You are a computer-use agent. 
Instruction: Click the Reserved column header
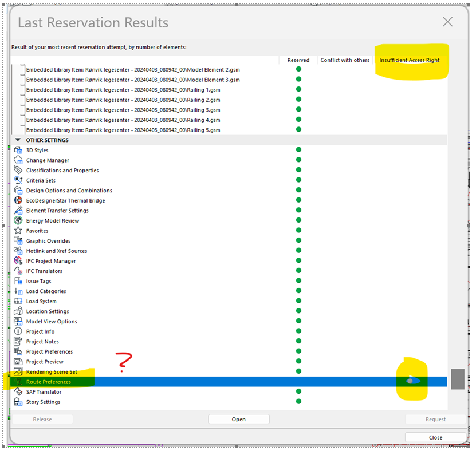pos(298,60)
